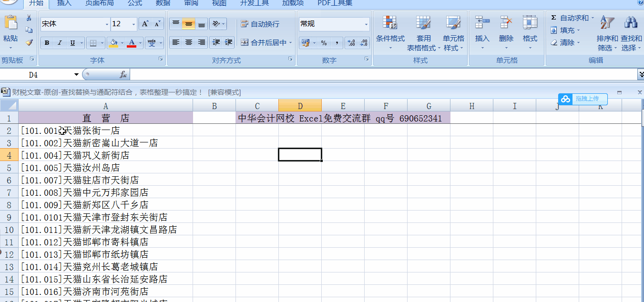Screen dimensions: 644x302
Task: Switch to the 数据 (Data) tab
Action: (x=163, y=3)
